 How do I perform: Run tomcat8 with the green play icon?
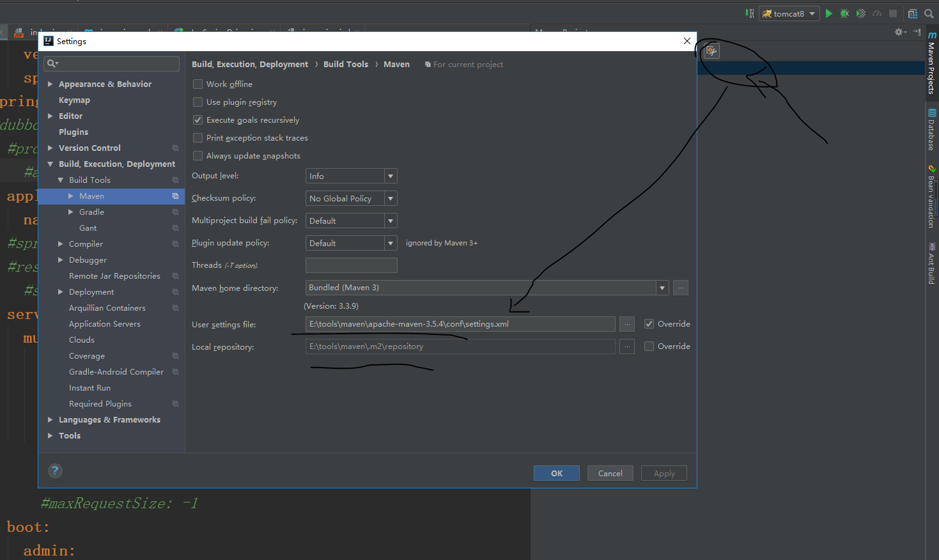click(829, 13)
